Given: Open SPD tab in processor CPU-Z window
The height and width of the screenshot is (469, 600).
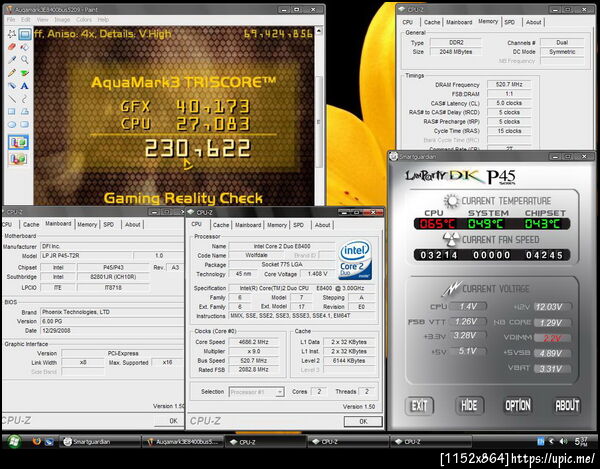Looking at the screenshot, I should [298, 225].
